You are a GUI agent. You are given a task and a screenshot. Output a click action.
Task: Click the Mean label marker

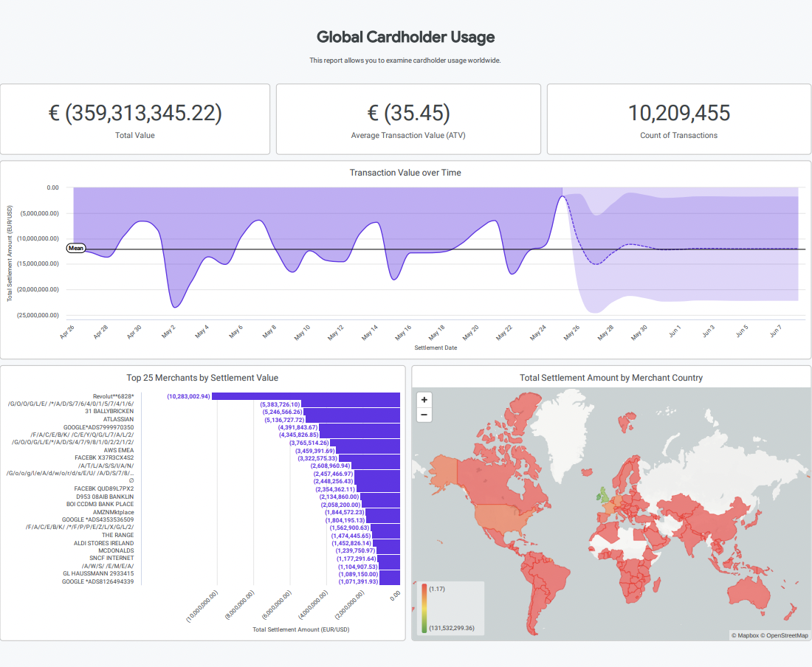point(76,248)
